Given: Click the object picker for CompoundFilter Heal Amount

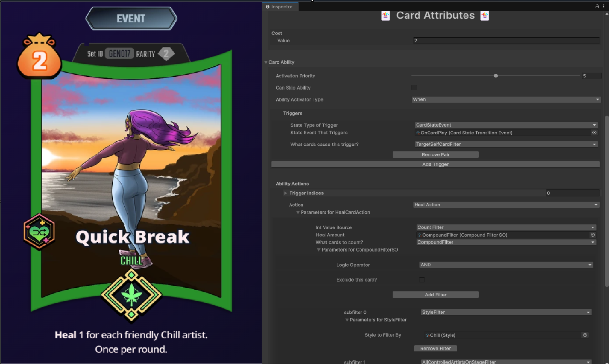Looking at the screenshot, I should pos(592,235).
